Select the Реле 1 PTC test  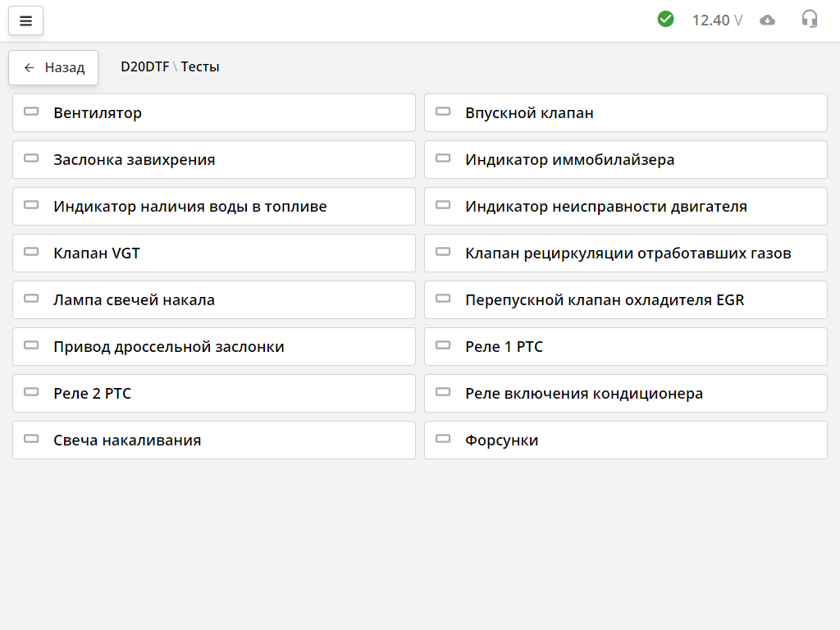[625, 346]
